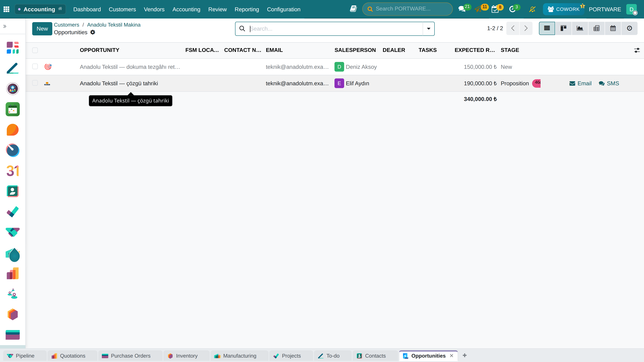Viewport: 644px width, 362px height.
Task: Click the opportunities Search field
Action: click(335, 29)
